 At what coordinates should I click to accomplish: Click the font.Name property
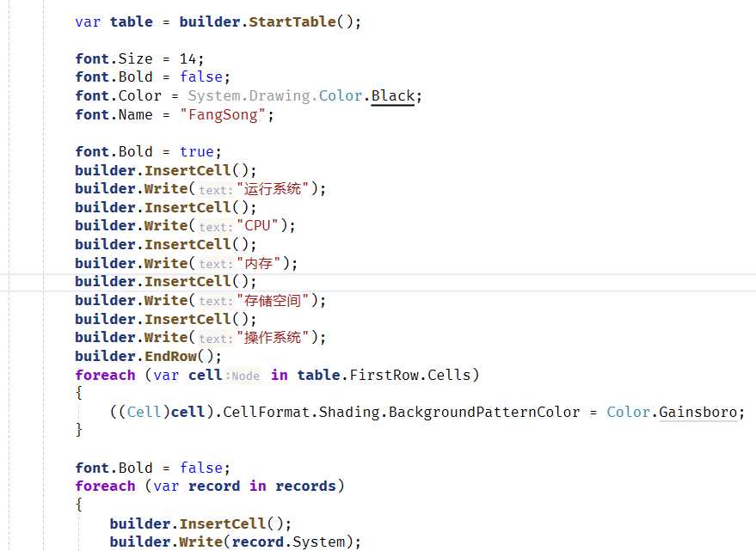(114, 114)
